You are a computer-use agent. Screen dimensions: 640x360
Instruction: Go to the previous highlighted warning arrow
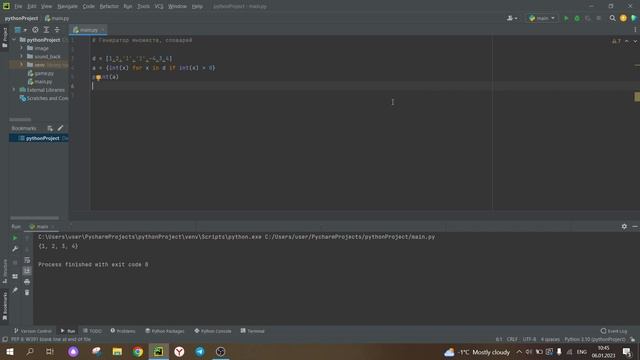627,41
